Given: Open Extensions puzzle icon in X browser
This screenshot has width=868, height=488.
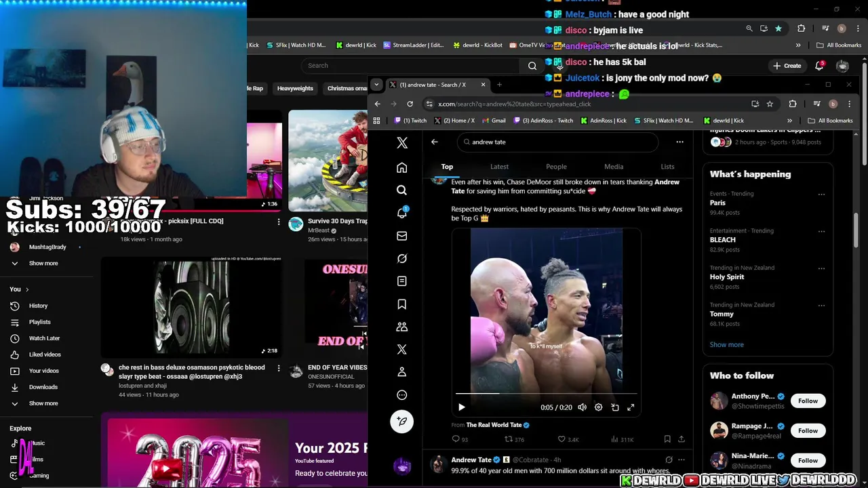Looking at the screenshot, I should [x=793, y=104].
